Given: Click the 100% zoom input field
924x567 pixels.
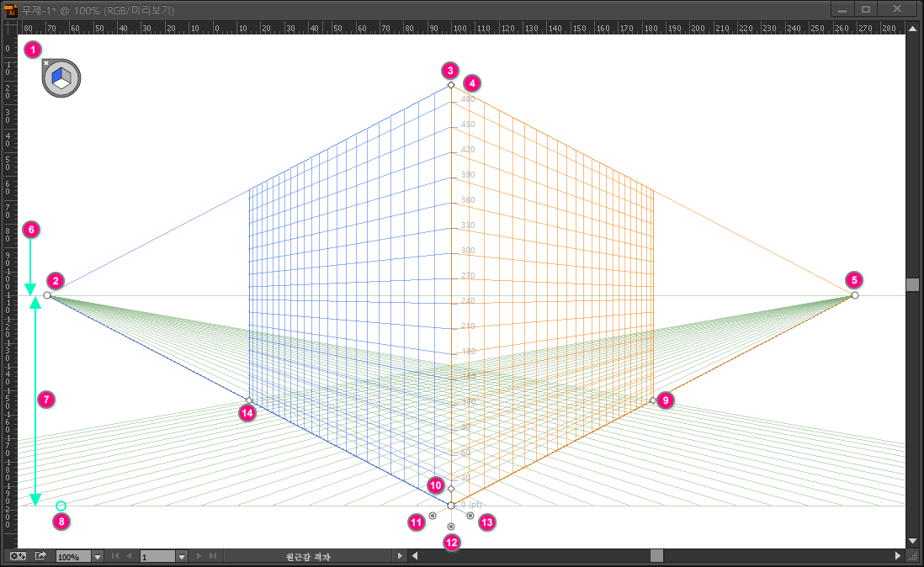Looking at the screenshot, I should (74, 557).
